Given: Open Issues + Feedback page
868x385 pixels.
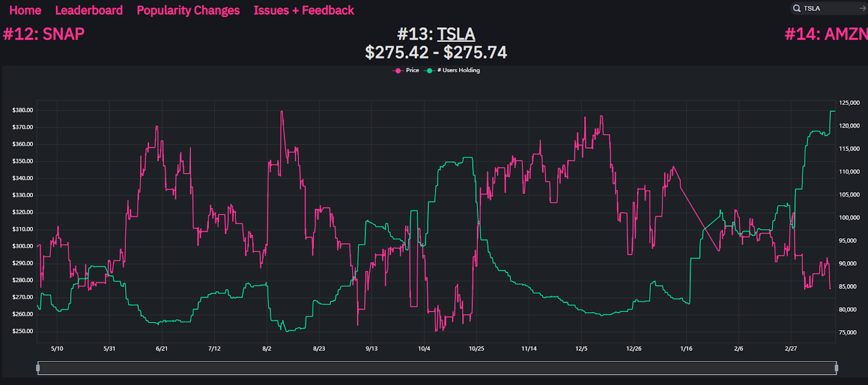Looking at the screenshot, I should click(x=304, y=10).
